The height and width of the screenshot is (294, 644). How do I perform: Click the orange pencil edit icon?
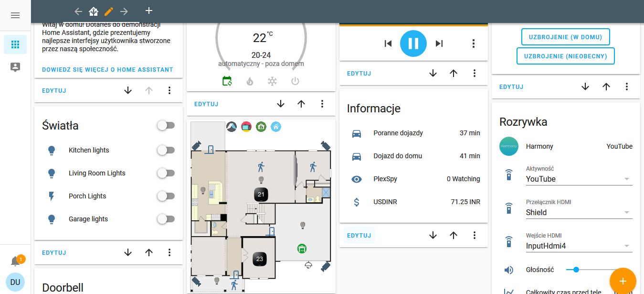coord(109,11)
